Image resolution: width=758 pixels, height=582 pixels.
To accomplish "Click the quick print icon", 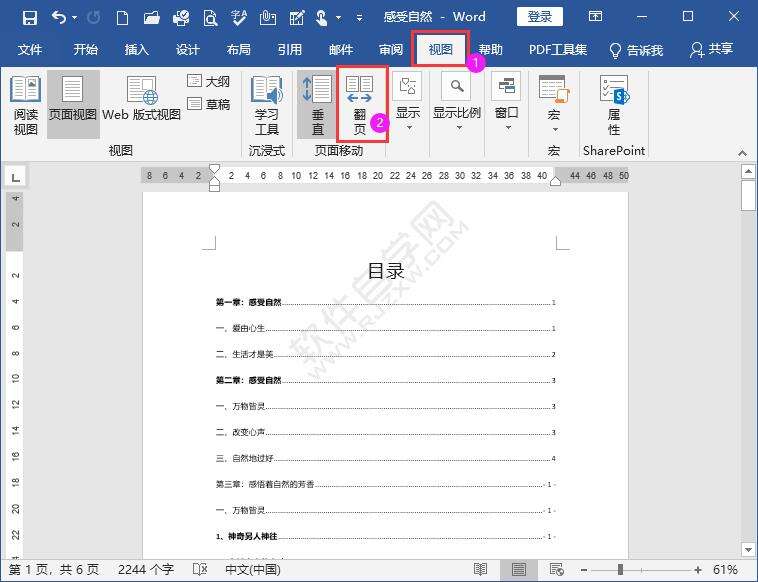I will point(181,18).
